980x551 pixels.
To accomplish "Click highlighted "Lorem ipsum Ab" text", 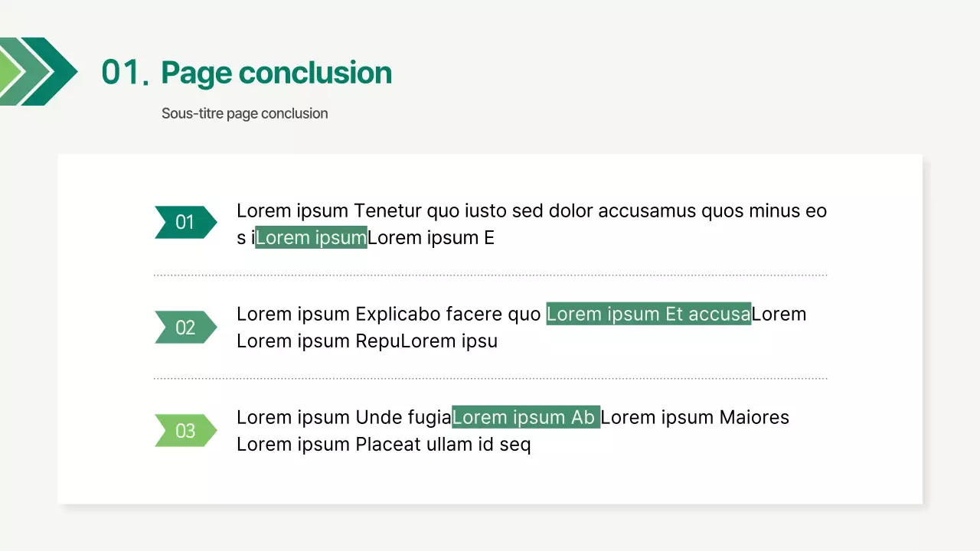I will click(x=525, y=417).
